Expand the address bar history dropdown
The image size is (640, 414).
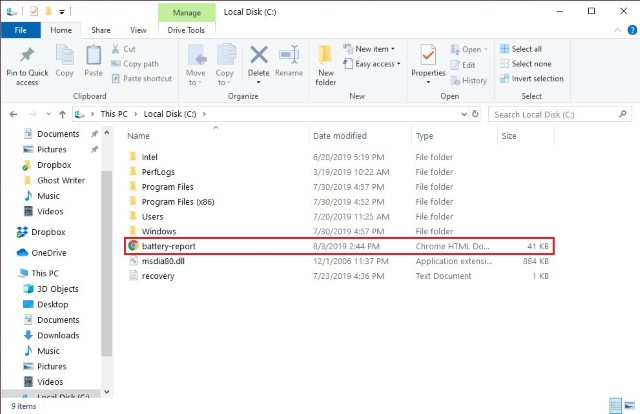[x=464, y=114]
